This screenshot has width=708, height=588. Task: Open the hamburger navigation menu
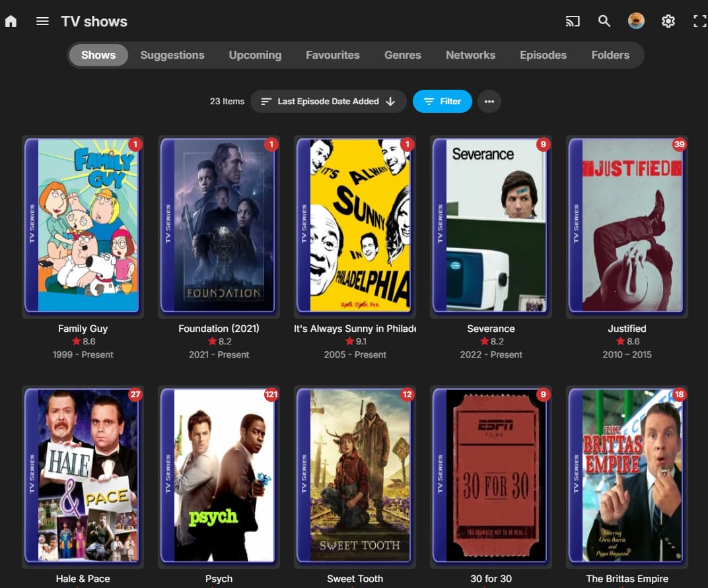click(42, 21)
